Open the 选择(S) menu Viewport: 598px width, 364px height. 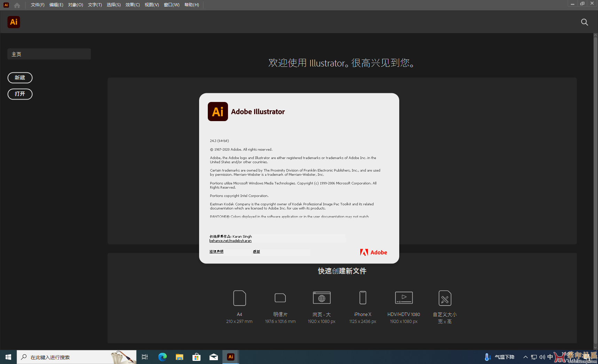pyautogui.click(x=113, y=5)
